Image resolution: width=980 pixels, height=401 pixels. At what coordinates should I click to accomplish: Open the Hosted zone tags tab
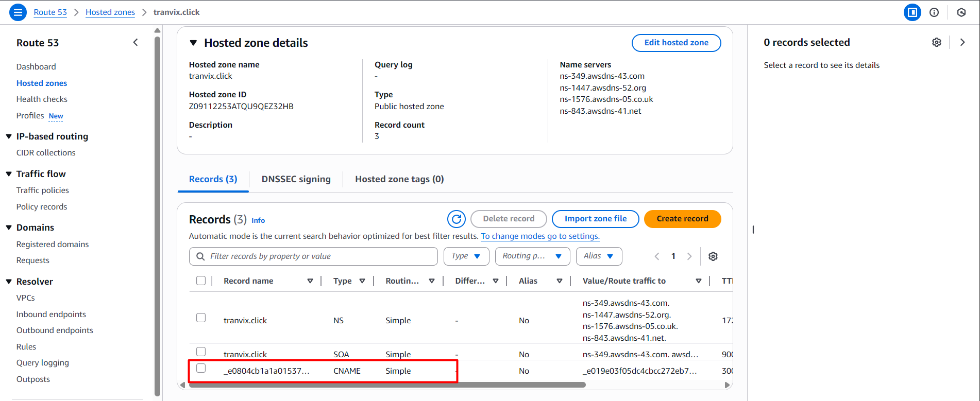point(399,179)
